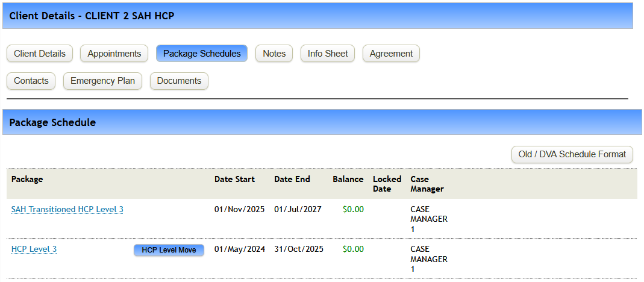Click the HCP Level Move button
The image size is (644, 282).
[169, 250]
